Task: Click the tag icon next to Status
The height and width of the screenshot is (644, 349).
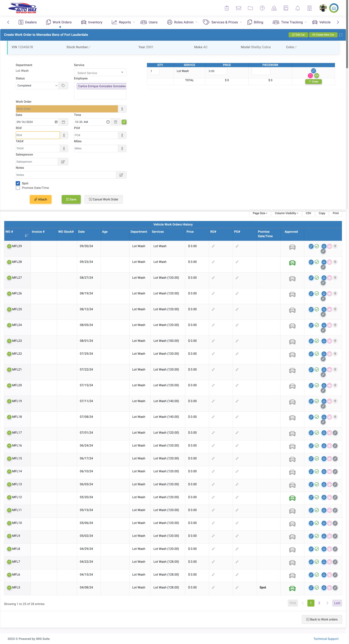Action: click(63, 86)
